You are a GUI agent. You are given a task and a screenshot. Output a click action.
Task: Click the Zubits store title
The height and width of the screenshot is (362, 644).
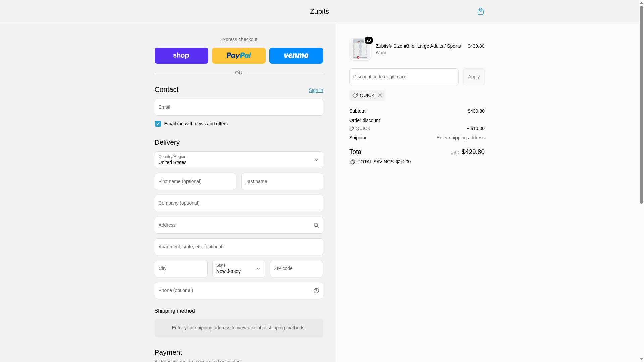pos(319,11)
